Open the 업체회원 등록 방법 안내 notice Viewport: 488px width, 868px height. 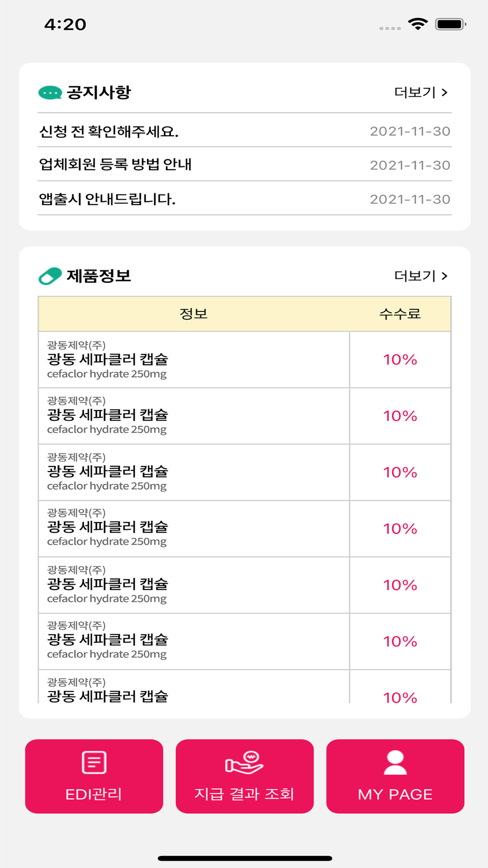(x=115, y=165)
